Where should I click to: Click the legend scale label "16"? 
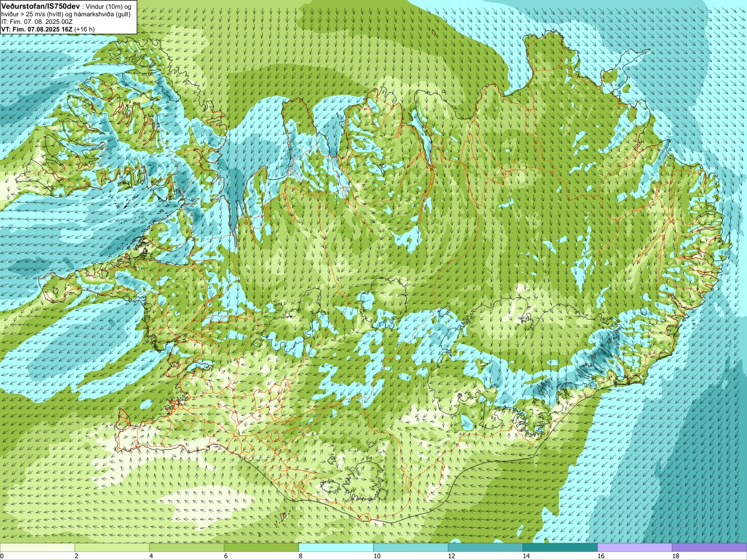coord(601,556)
